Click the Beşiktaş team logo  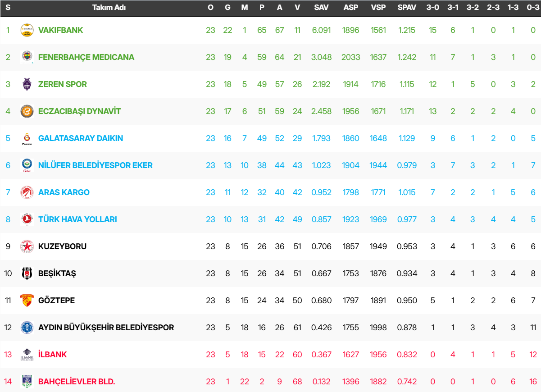[x=27, y=273]
